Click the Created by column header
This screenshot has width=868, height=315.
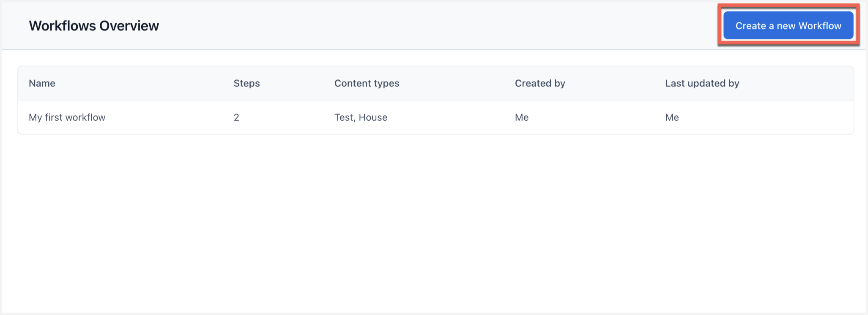540,83
